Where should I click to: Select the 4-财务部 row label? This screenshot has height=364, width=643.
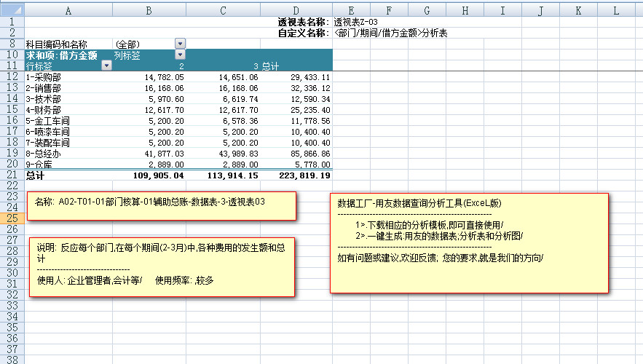click(x=68, y=110)
